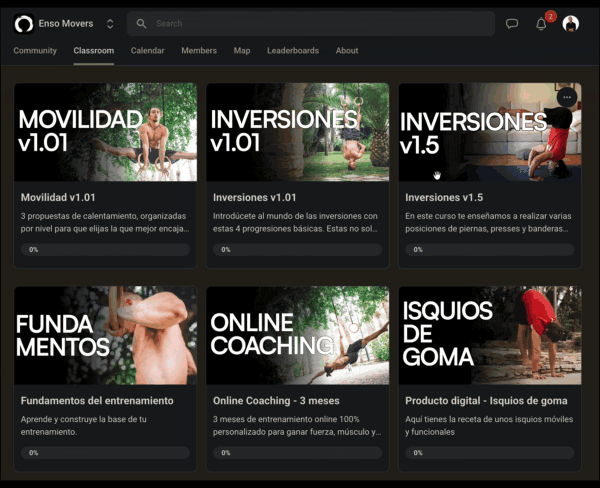Open the user profile avatar

coord(571,24)
